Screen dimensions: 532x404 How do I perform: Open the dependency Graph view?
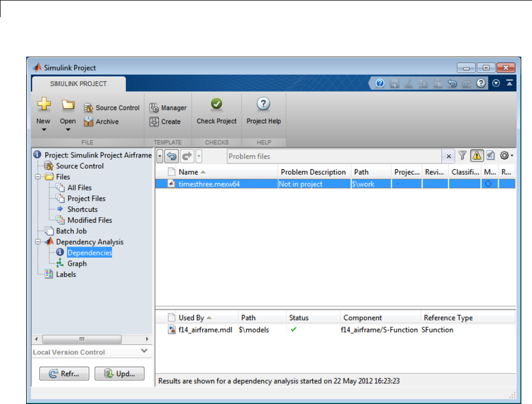pyautogui.click(x=77, y=264)
